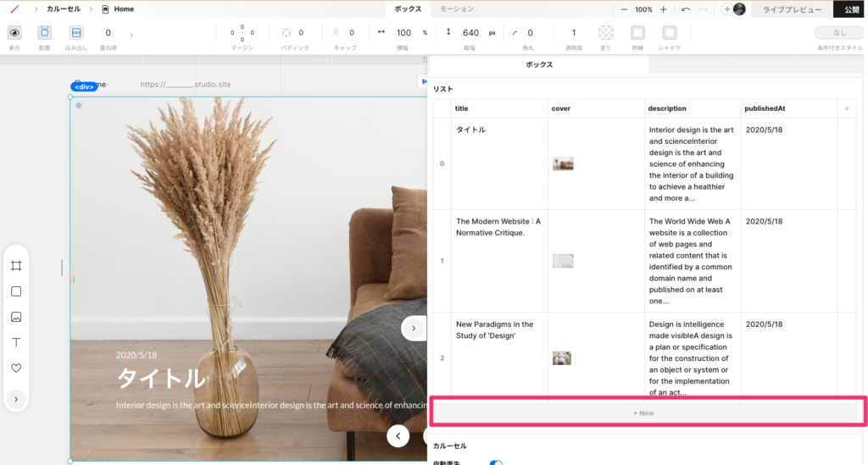Undo the last action
The image size is (868, 465).
[686, 9]
